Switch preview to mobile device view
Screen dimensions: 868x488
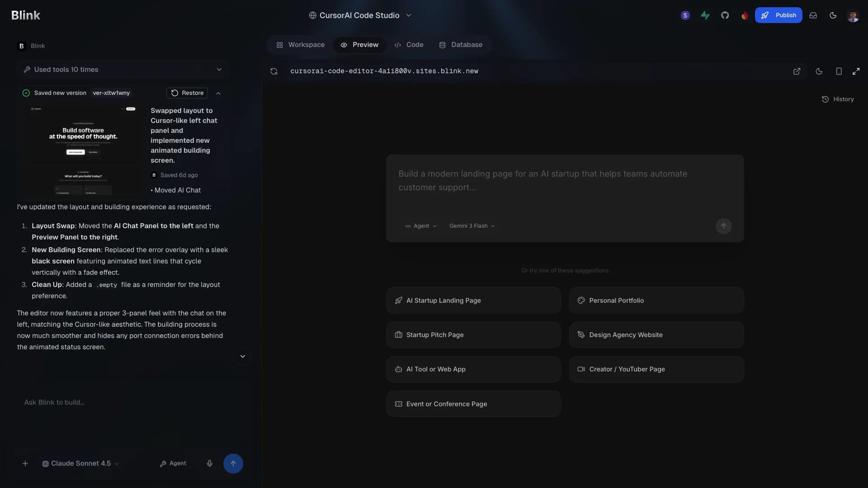point(839,71)
